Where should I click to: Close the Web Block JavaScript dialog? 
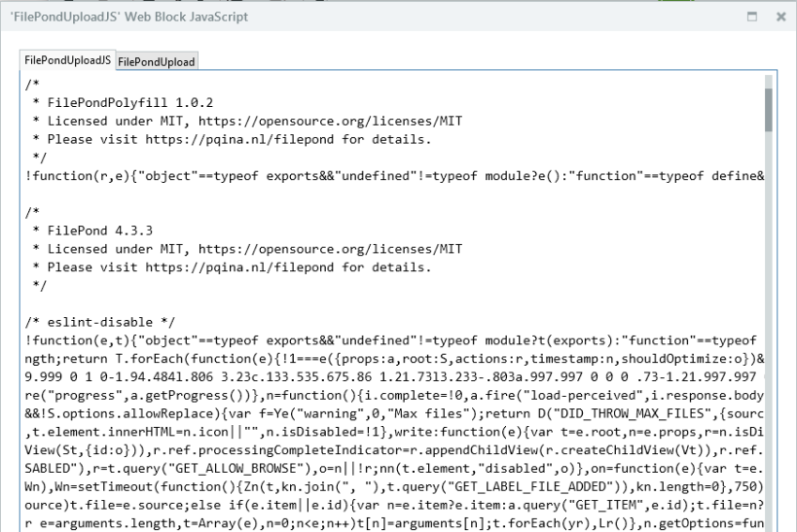[x=781, y=17]
